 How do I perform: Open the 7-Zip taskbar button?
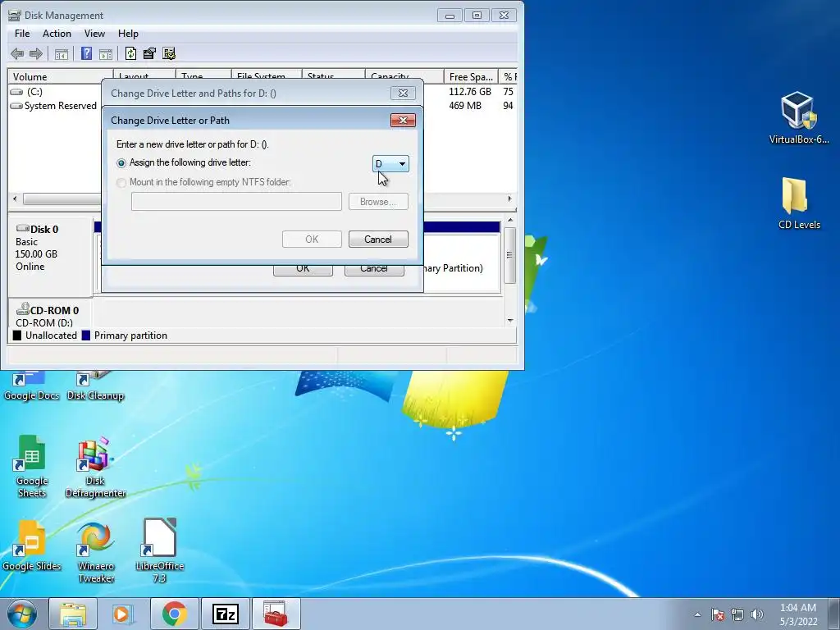(225, 614)
